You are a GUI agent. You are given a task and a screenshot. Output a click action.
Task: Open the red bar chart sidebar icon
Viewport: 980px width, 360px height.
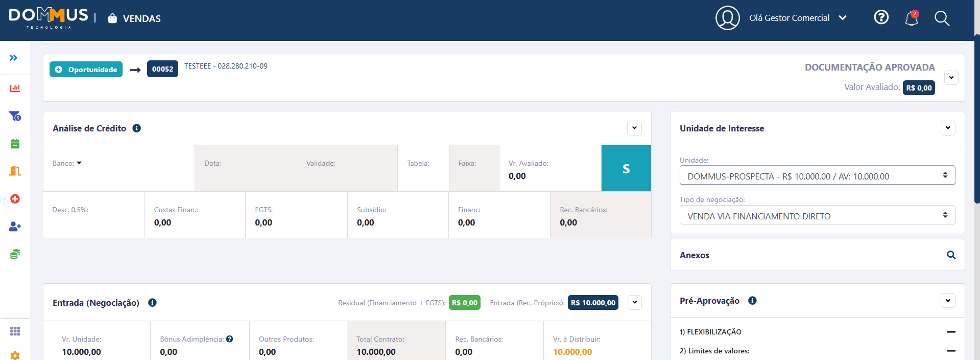(x=15, y=88)
